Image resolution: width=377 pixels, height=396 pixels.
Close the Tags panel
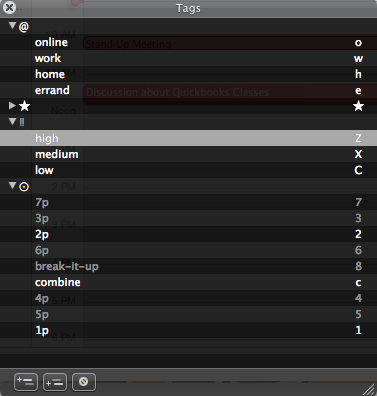9,7
